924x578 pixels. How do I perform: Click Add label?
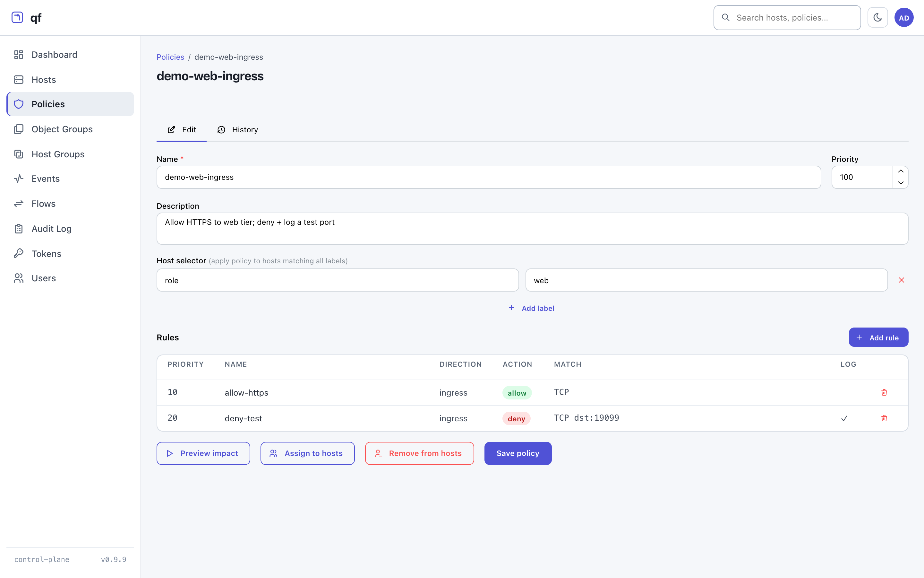click(x=532, y=308)
